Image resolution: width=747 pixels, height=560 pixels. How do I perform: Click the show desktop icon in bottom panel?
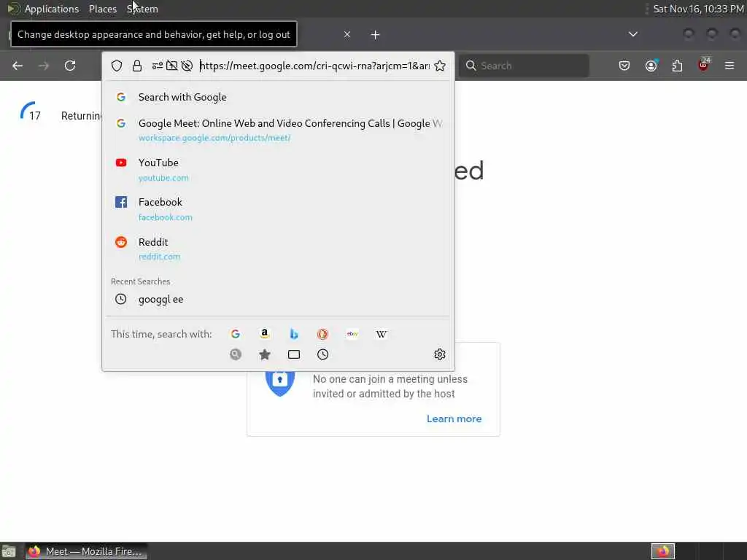click(x=9, y=552)
